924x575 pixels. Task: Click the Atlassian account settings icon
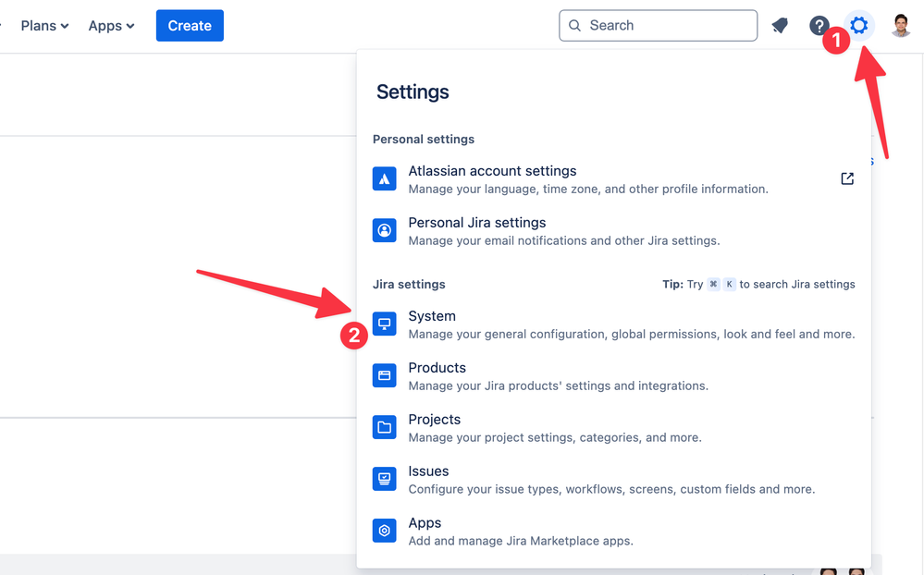pyautogui.click(x=384, y=179)
